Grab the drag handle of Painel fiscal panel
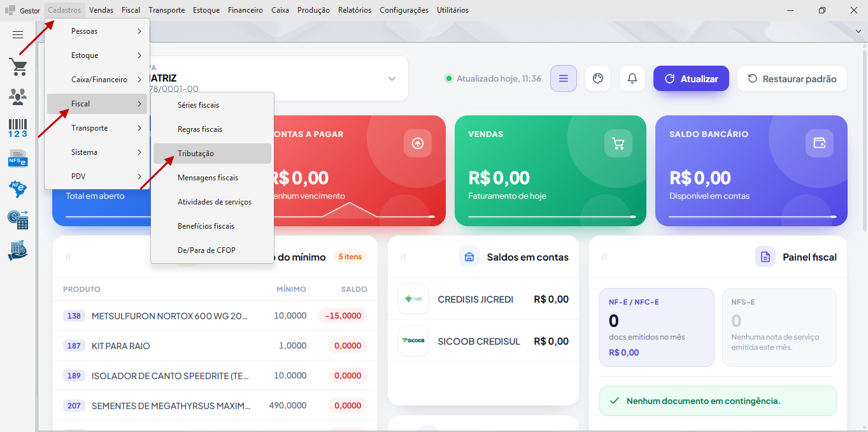 click(x=604, y=257)
